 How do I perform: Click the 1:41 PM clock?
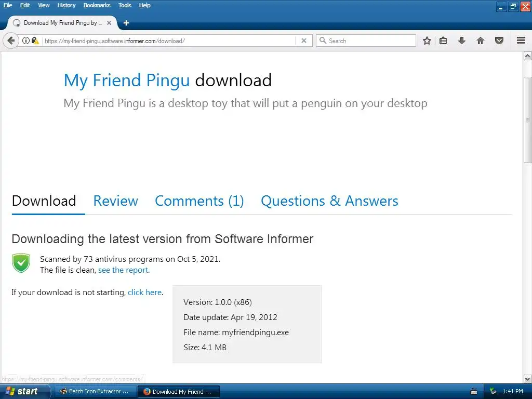(513, 391)
